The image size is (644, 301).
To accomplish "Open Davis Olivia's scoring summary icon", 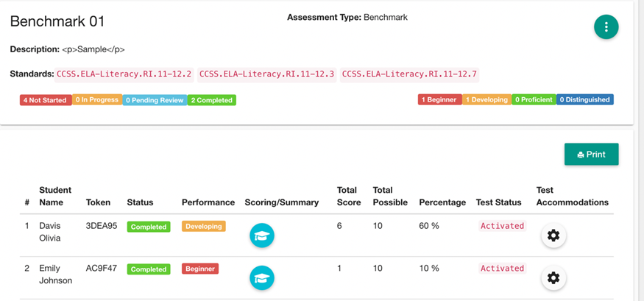I will coord(262,236).
